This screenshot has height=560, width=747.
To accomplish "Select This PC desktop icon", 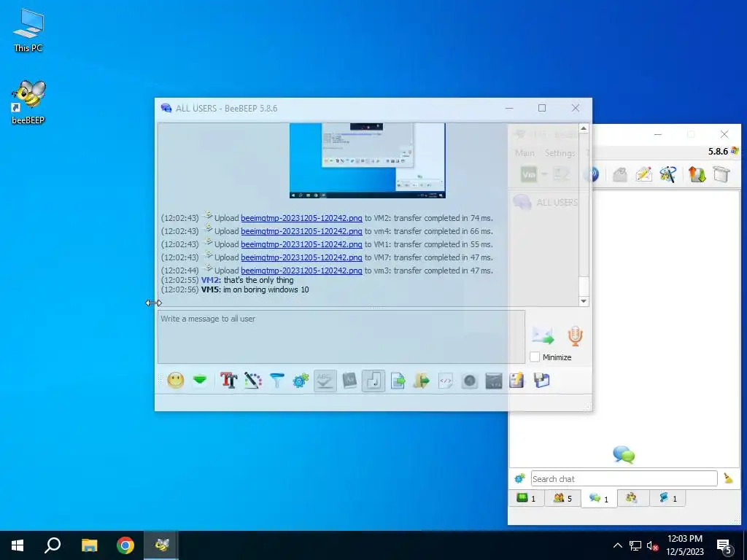I will point(28,30).
